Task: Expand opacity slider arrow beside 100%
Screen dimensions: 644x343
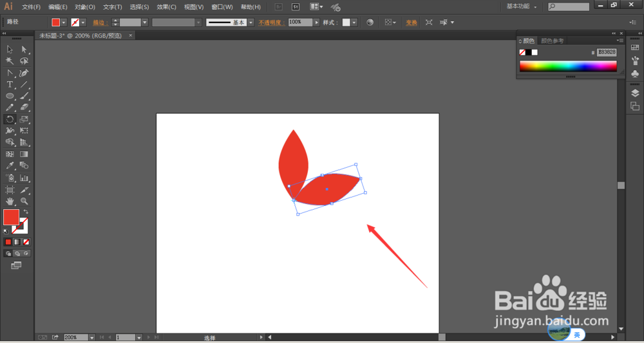Action: (316, 23)
